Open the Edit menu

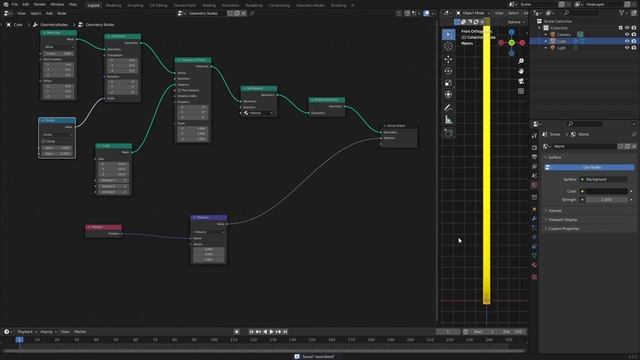pos(26,4)
